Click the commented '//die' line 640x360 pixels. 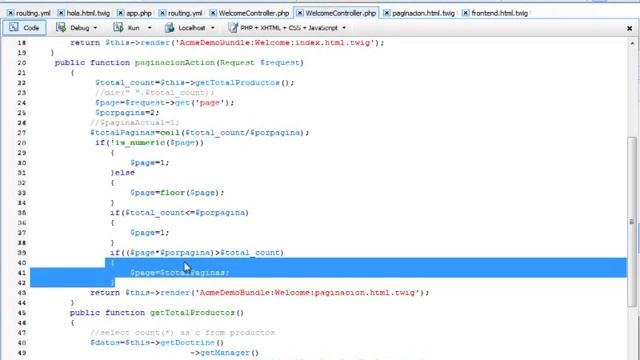(x=154, y=93)
